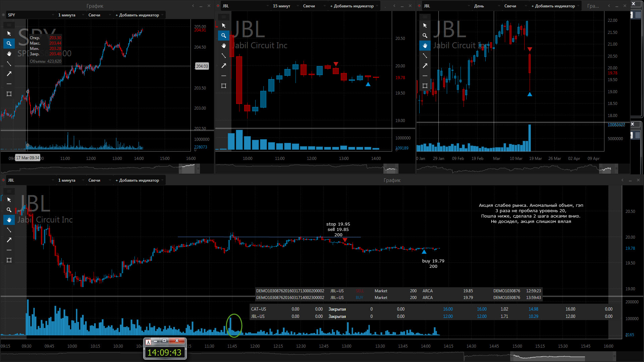Select the arrow drawing tool in SPY chart

tap(9, 74)
